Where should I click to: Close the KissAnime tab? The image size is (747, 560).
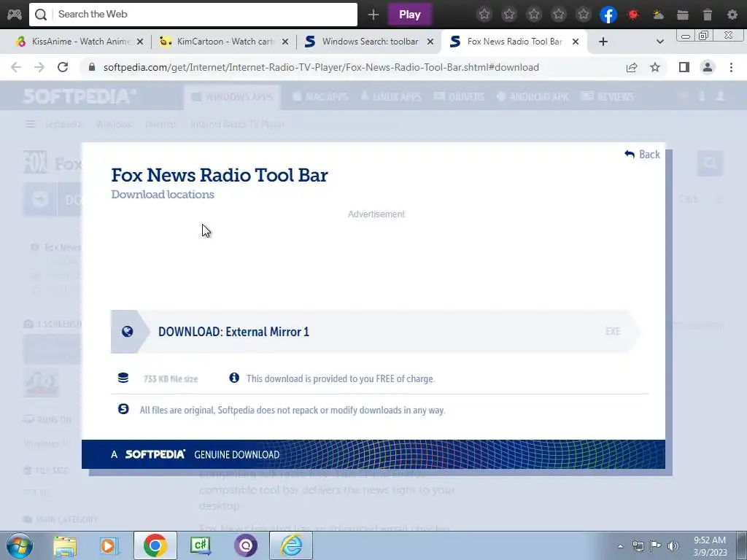pyautogui.click(x=140, y=42)
